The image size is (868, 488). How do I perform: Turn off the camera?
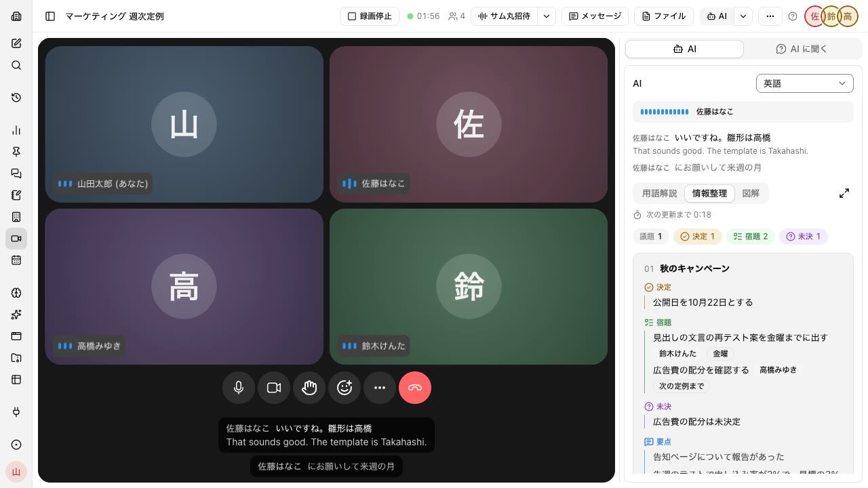pyautogui.click(x=274, y=388)
